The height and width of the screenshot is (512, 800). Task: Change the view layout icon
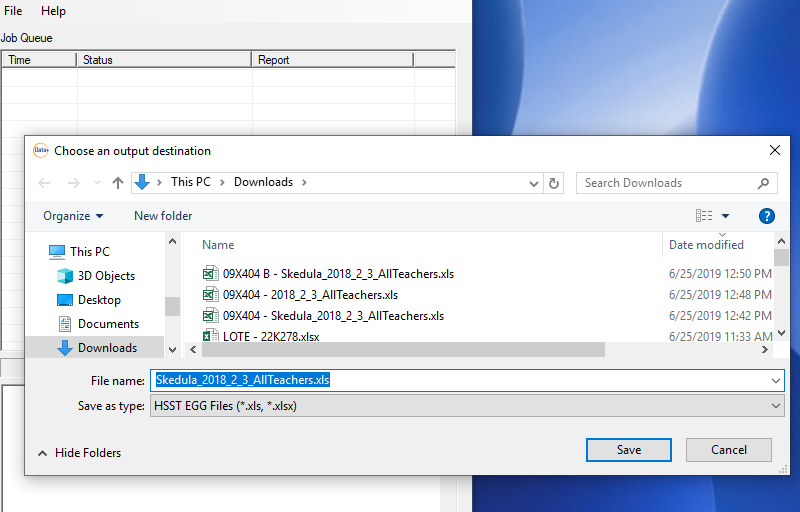click(704, 216)
